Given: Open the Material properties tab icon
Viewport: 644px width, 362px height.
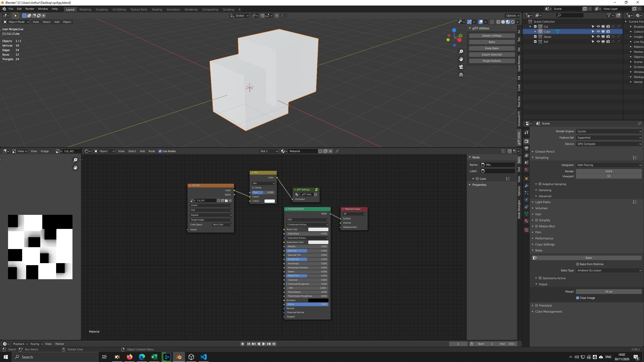Looking at the screenshot, I should pos(526,221).
